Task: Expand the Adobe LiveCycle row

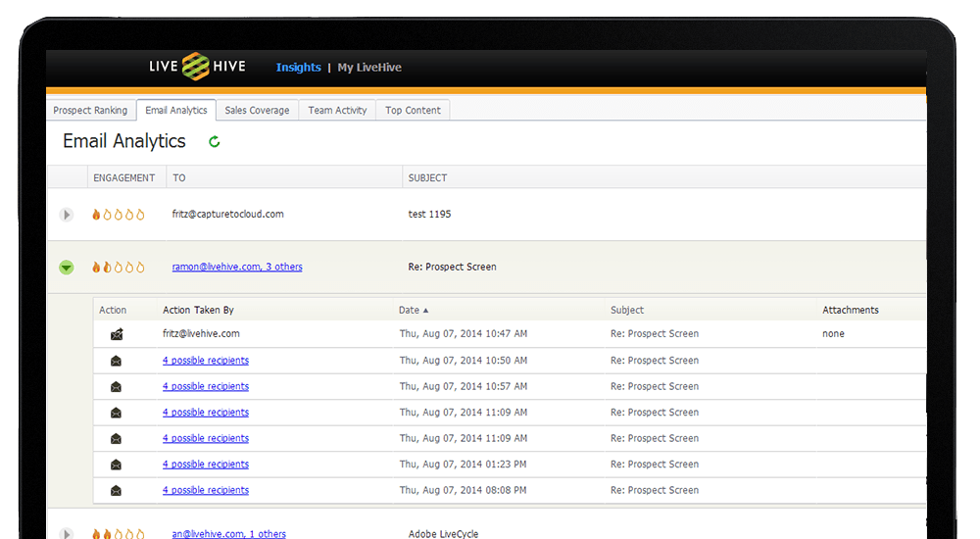Action: pos(67,533)
